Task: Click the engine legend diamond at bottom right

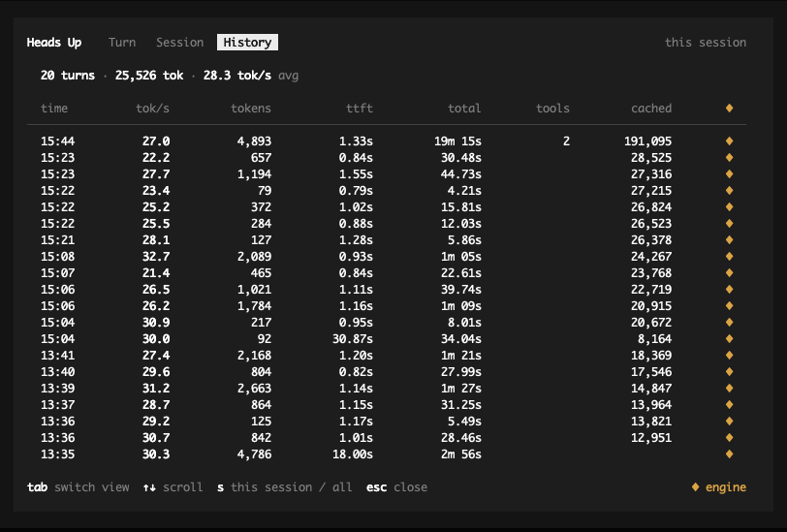Action: (695, 486)
